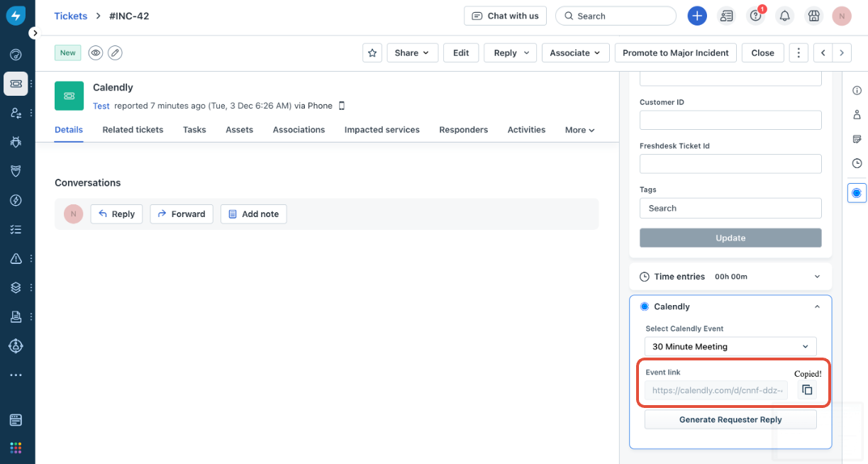Click the Edit button
This screenshot has height=464, width=868.
(x=461, y=53)
